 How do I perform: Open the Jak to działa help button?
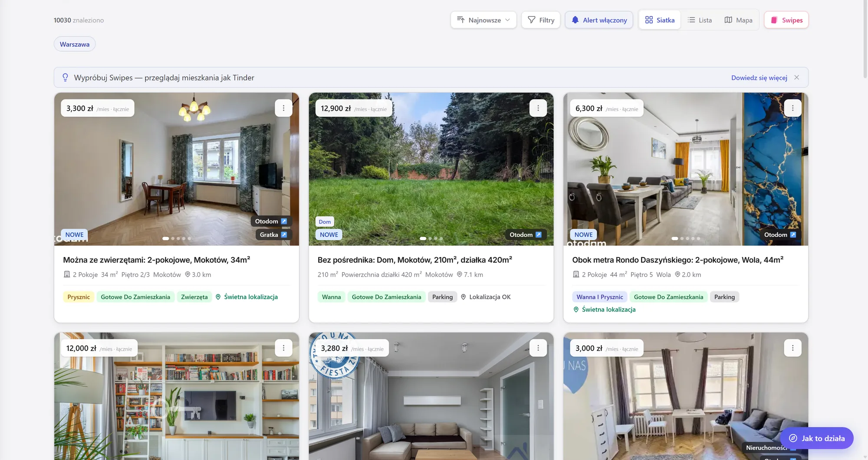pyautogui.click(x=817, y=438)
